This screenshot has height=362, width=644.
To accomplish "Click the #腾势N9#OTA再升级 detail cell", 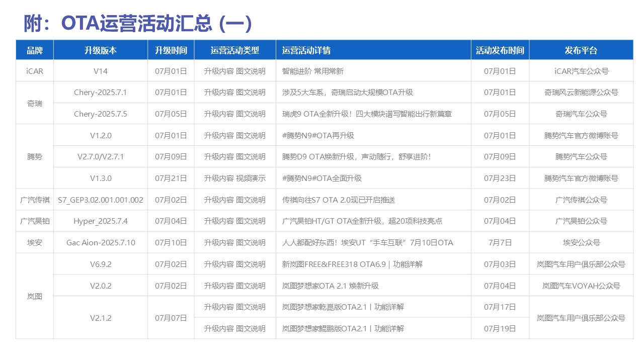I will [373, 135].
